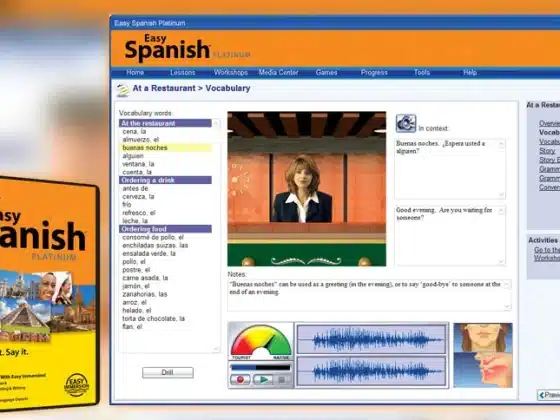Select the word 'almuerzo, el'
The height and width of the screenshot is (420, 560).
pyautogui.click(x=140, y=140)
